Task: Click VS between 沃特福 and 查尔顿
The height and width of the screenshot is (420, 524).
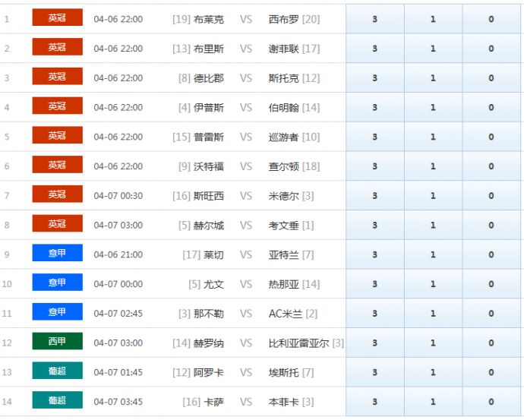Action: click(x=246, y=166)
